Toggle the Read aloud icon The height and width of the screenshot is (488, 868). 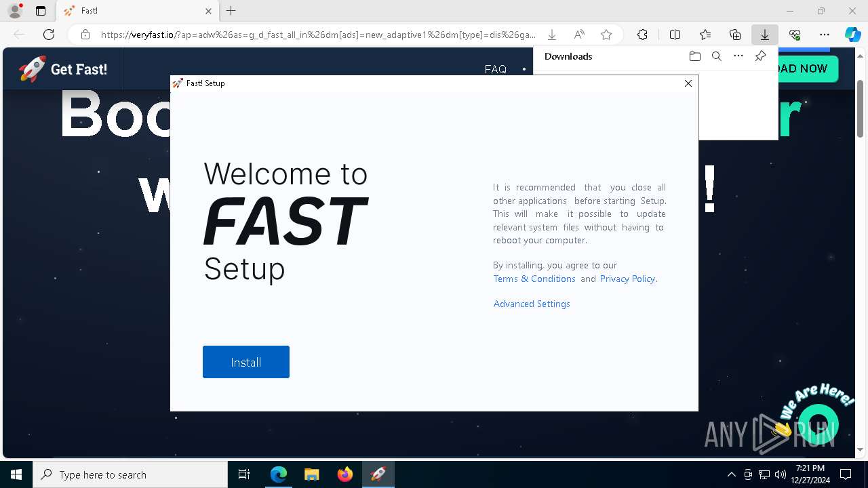579,35
